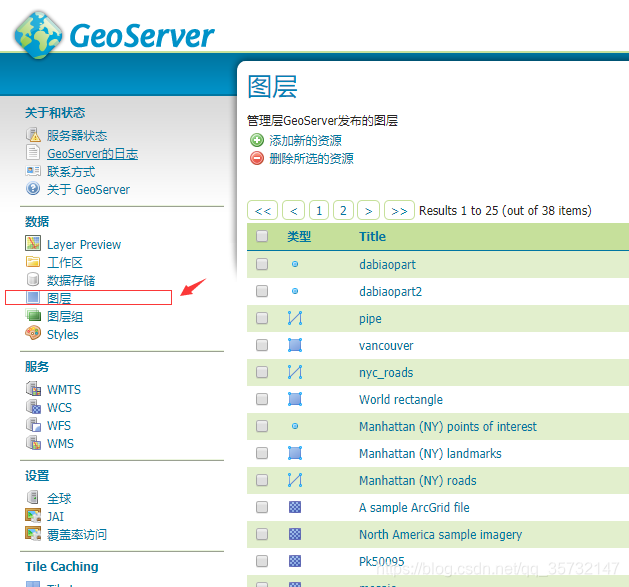The width and height of the screenshot is (629, 587).
Task: Toggle the select-all checkbox in table header
Action: 262,236
